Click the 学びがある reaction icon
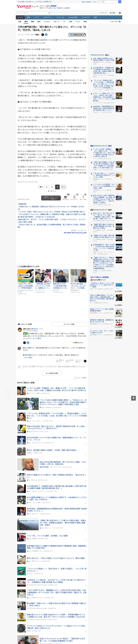 66,197
